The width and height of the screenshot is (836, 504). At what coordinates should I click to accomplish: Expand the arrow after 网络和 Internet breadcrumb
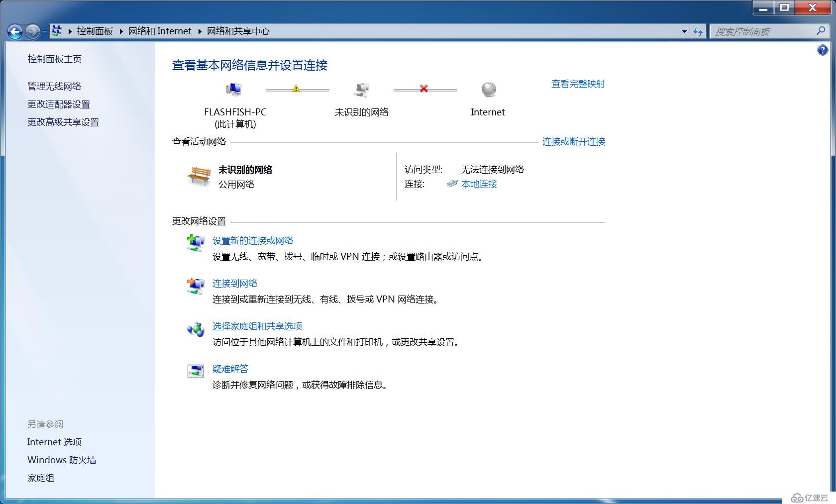tap(200, 31)
